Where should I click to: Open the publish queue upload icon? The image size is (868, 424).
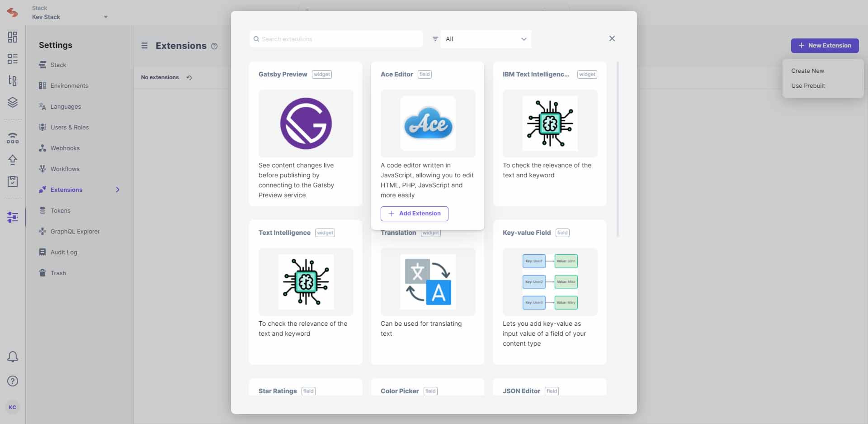click(x=12, y=160)
